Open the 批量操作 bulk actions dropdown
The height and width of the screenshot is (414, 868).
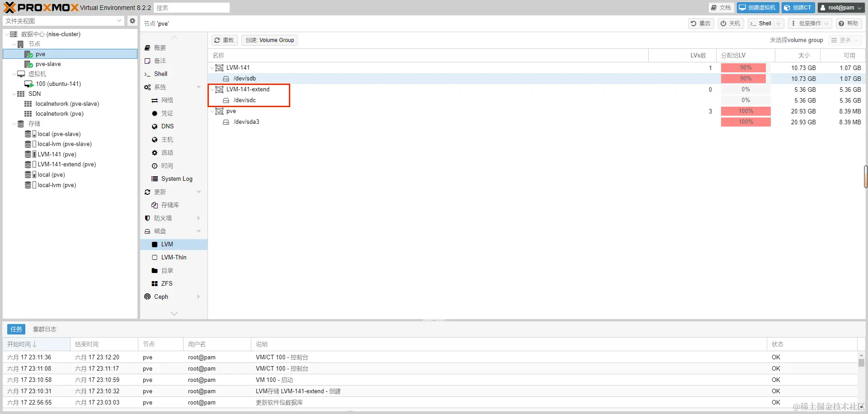tap(809, 24)
